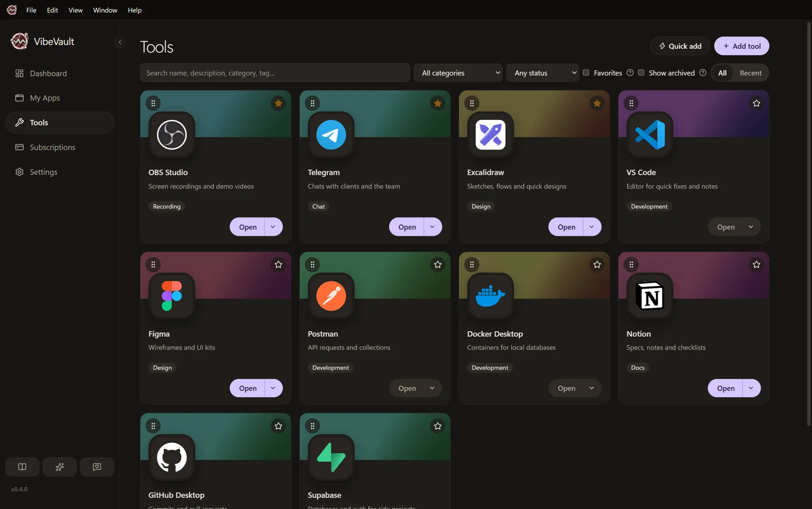The image size is (812, 509).
Task: Mark Notion as favorite with its star
Action: 757,264
